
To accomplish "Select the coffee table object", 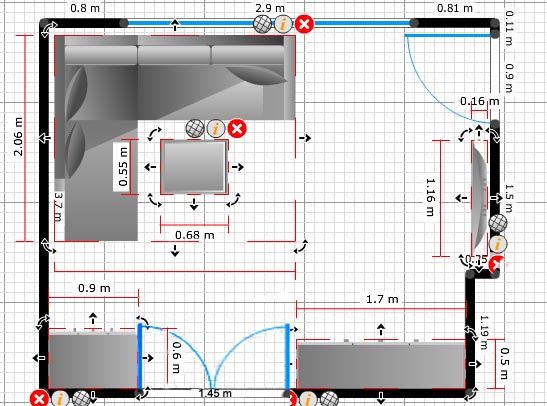I will coord(194,167).
